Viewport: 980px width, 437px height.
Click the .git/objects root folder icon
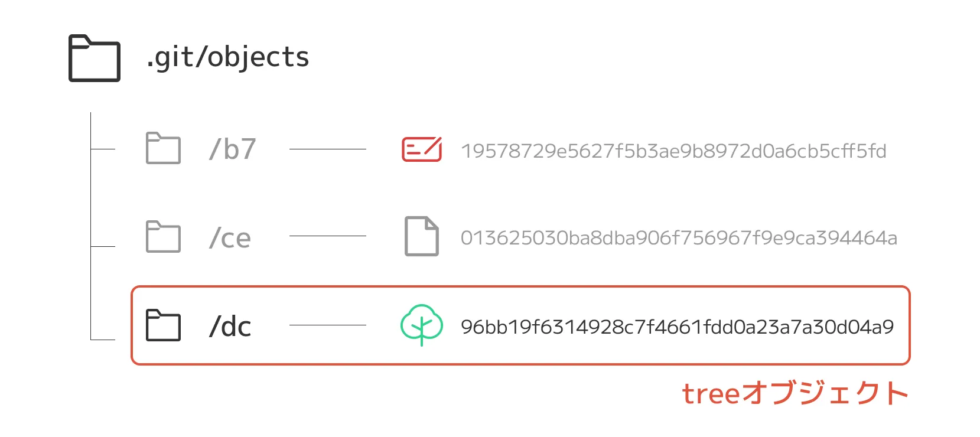point(95,58)
